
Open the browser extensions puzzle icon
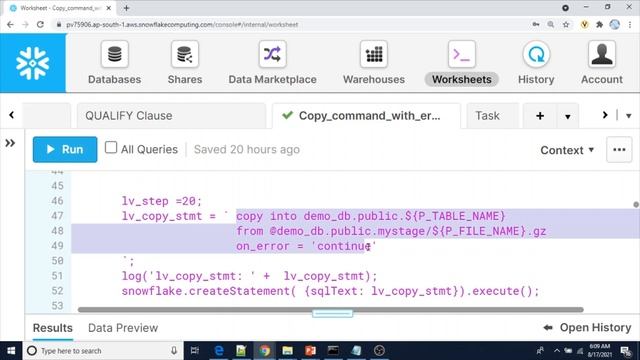[599, 24]
